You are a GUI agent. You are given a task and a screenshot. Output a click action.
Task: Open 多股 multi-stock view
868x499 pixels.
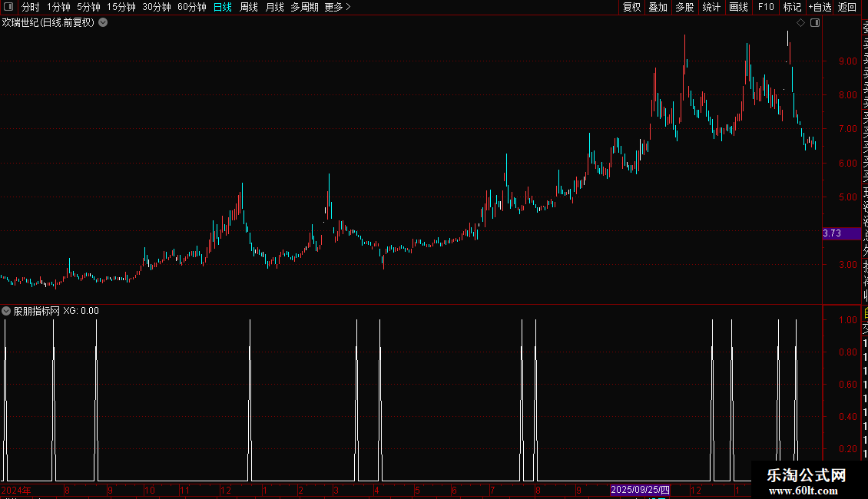click(684, 7)
